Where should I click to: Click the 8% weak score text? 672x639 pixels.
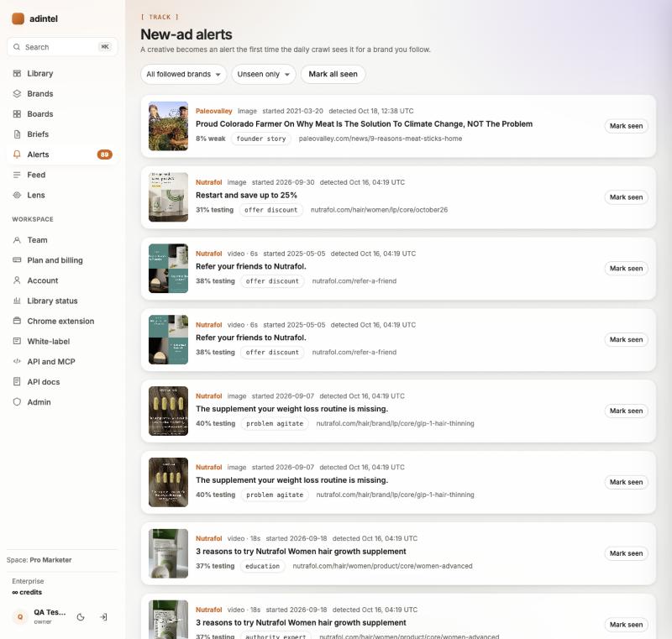[x=211, y=139]
